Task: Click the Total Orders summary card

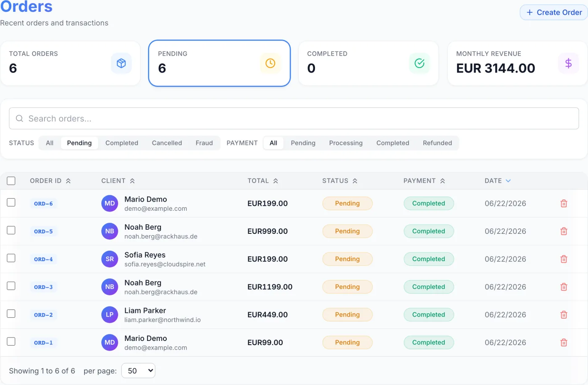Action: 71,63
